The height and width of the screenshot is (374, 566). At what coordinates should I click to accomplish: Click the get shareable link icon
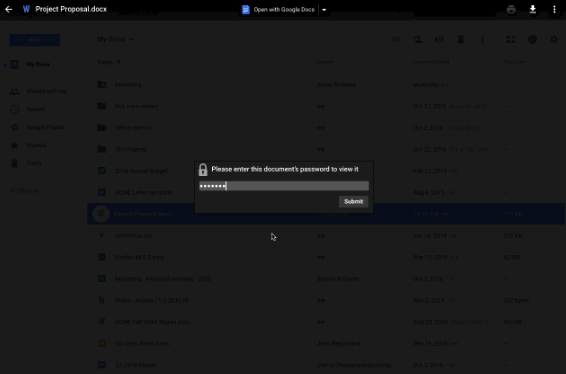pyautogui.click(x=396, y=39)
